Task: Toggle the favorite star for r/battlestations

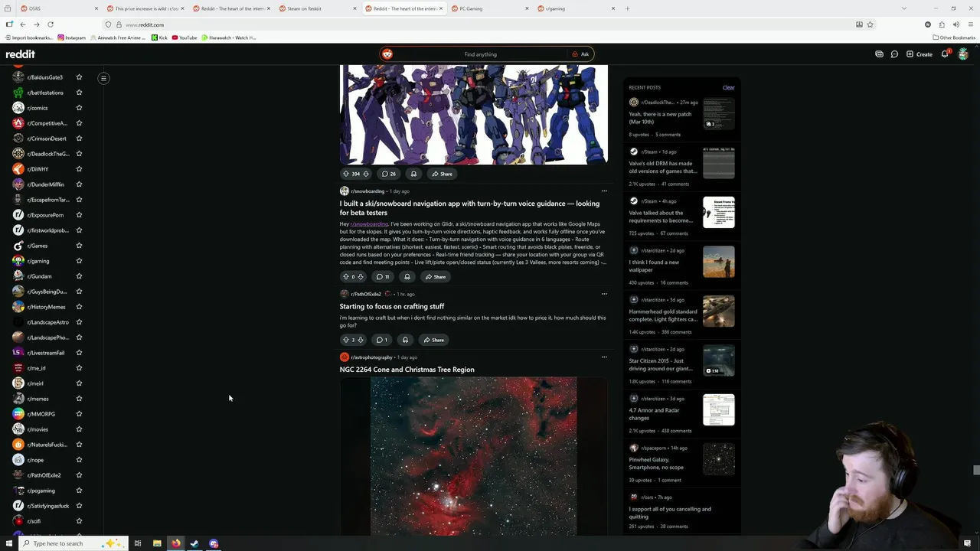Action: point(79,93)
